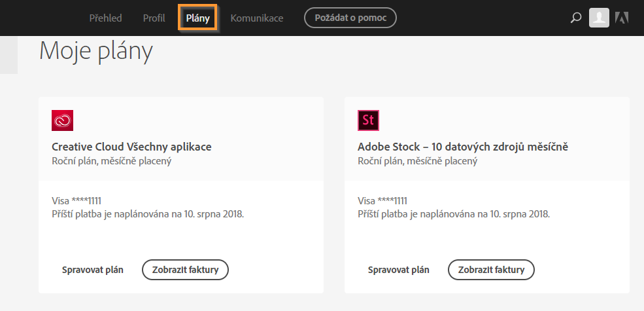
Task: Switch to the Komunikace tab
Action: tap(257, 18)
